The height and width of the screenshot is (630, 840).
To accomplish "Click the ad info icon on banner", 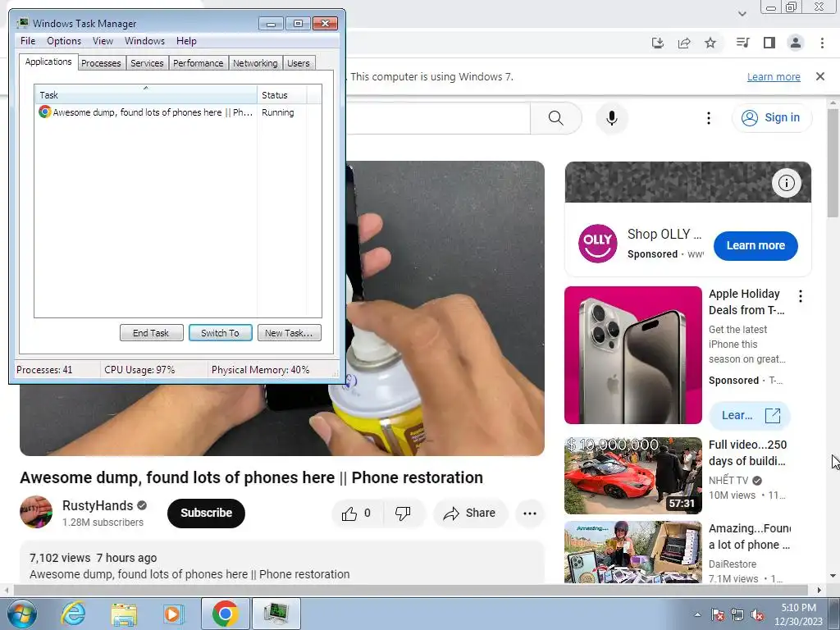I will pyautogui.click(x=787, y=183).
